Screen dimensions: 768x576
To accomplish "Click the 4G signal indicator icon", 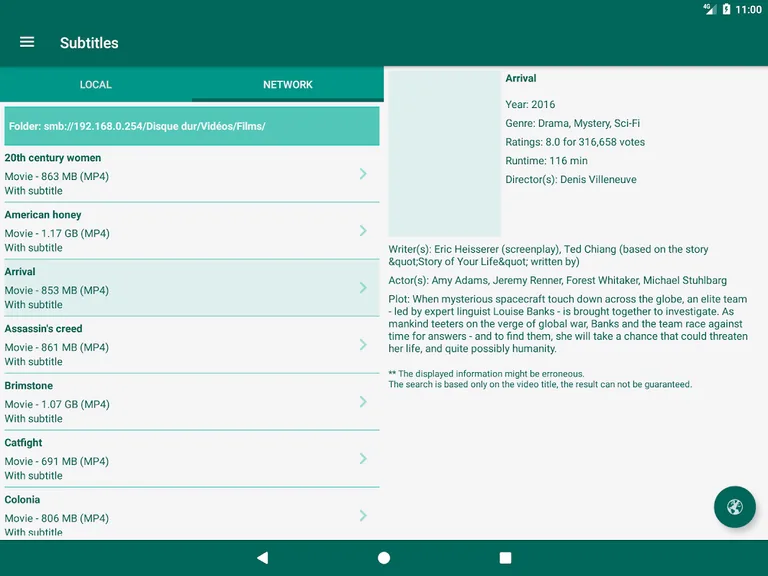I will 709,9.
